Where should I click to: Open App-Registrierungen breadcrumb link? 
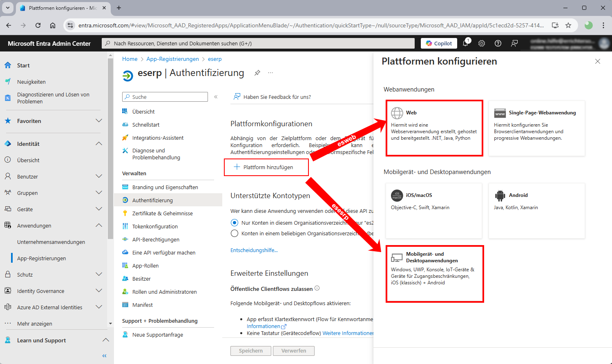click(x=173, y=59)
